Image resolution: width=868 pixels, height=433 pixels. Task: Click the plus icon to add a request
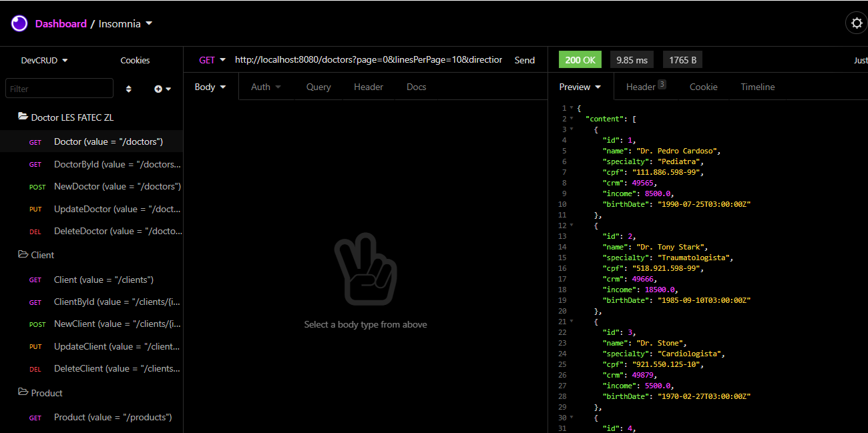point(158,88)
